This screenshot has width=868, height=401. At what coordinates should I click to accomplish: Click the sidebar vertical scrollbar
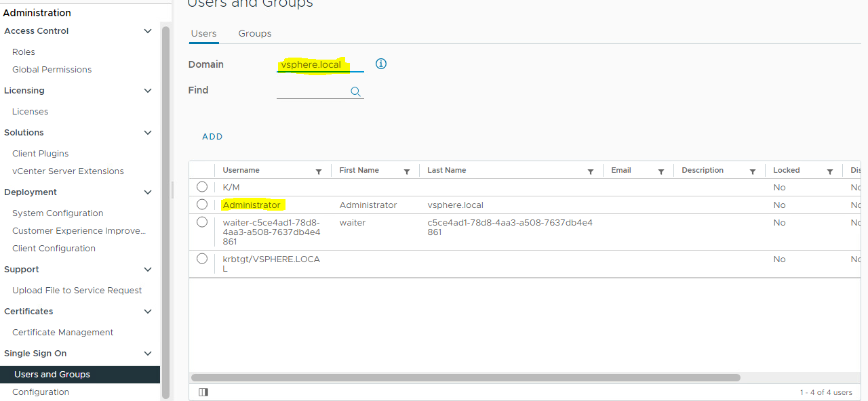[166, 213]
